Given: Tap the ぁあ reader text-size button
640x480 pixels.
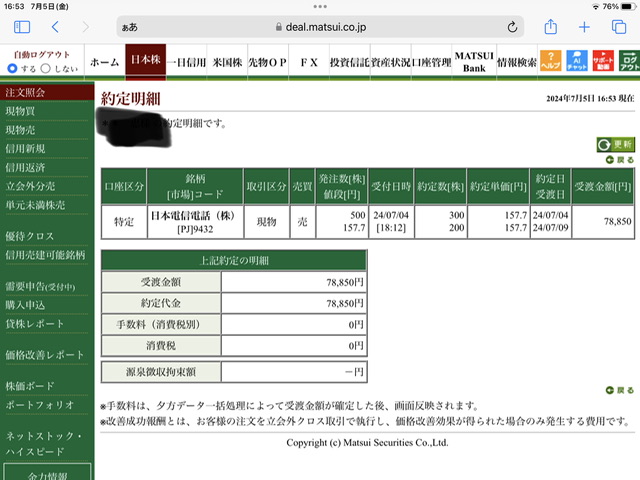Looking at the screenshot, I should (x=130, y=27).
